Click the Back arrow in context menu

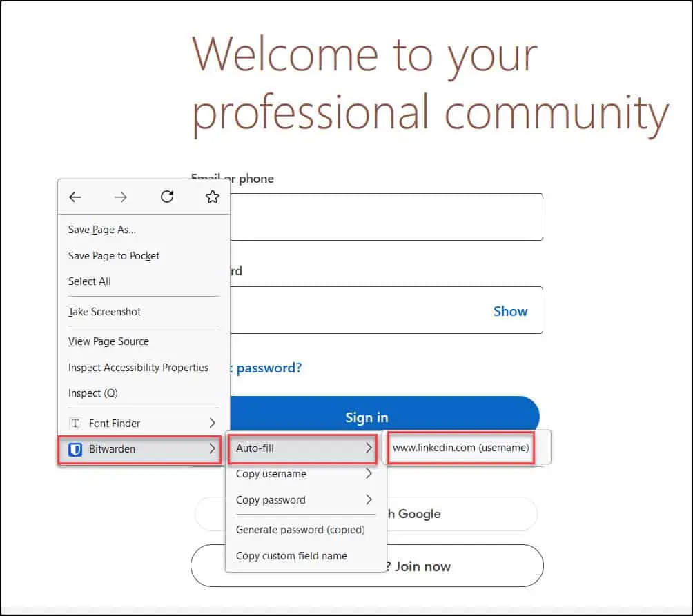[x=75, y=197]
